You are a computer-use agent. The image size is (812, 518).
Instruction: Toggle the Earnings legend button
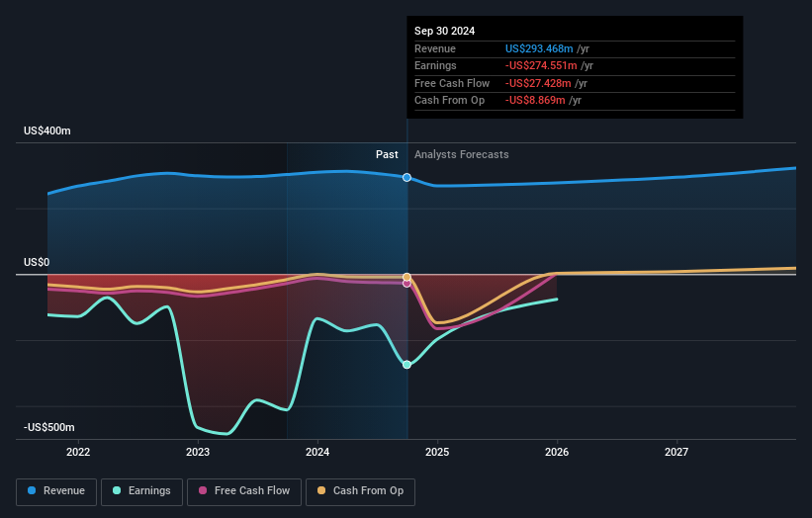pyautogui.click(x=141, y=491)
